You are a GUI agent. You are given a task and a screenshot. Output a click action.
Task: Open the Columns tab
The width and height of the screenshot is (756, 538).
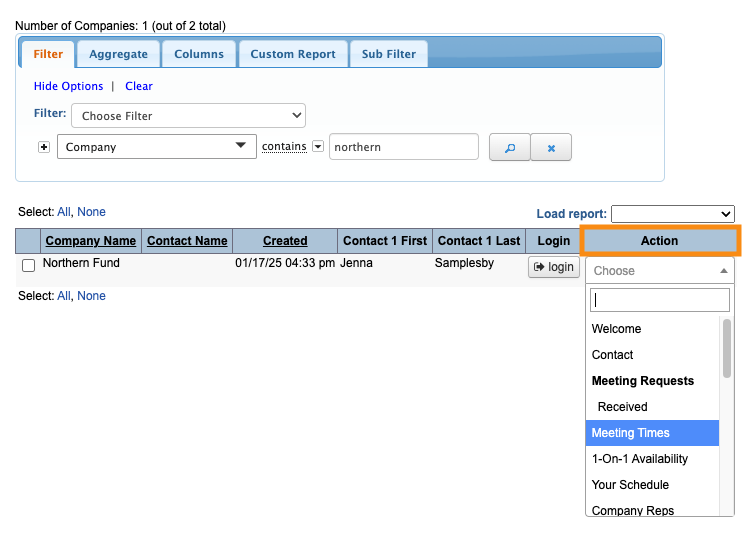[199, 54]
